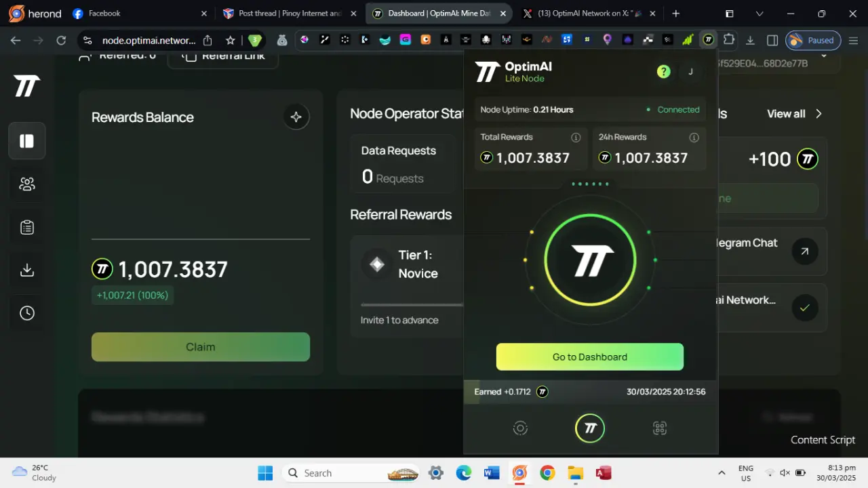Click the OptimAI extension icon in browser toolbar
868x488 pixels.
[x=708, y=40]
